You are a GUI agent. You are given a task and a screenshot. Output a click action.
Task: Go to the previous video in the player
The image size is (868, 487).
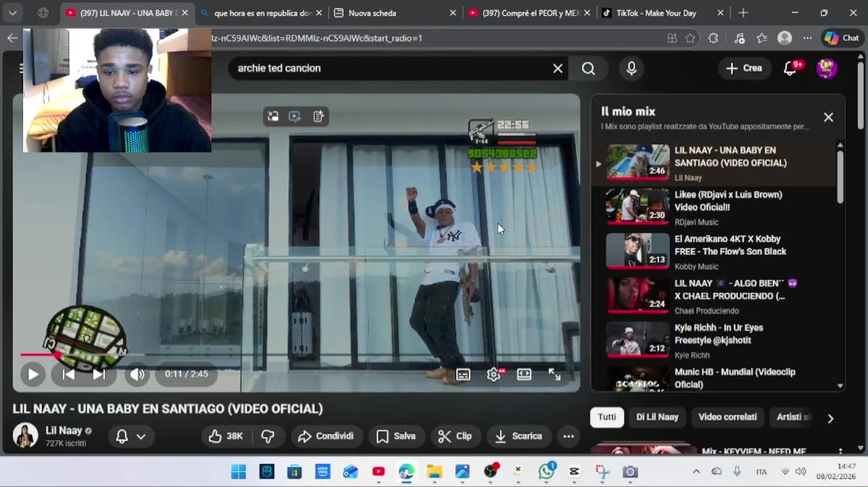pyautogui.click(x=68, y=374)
